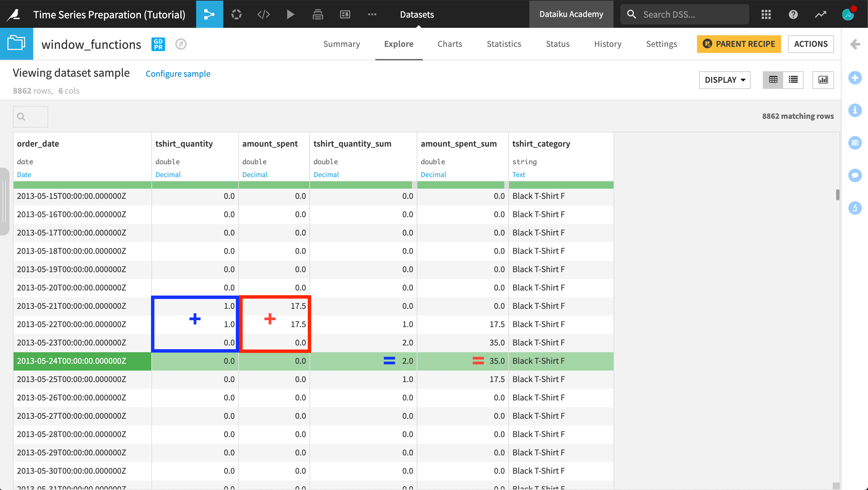Viewport: 868px width, 490px height.
Task: Open the more options ellipsis menu
Action: pos(372,14)
